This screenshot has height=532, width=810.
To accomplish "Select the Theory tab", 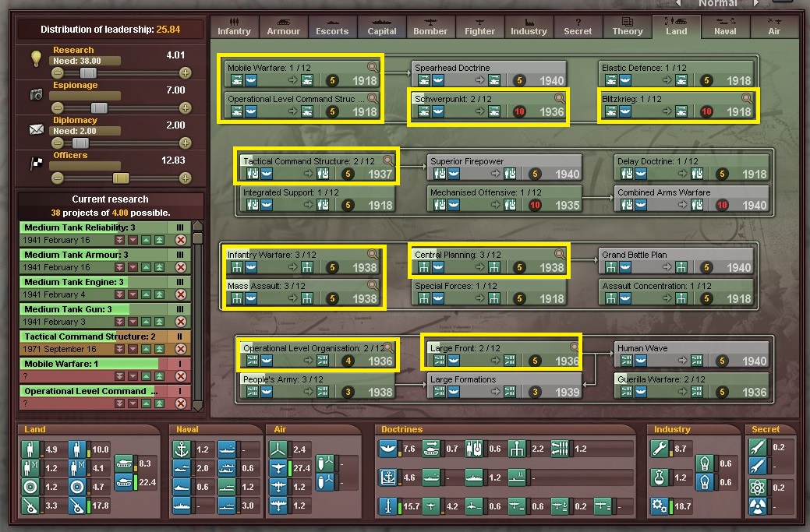I will (x=627, y=26).
